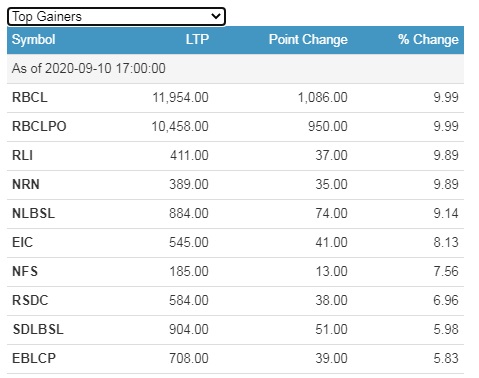Click the As of 2020-09-10 timestamp row

point(235,69)
